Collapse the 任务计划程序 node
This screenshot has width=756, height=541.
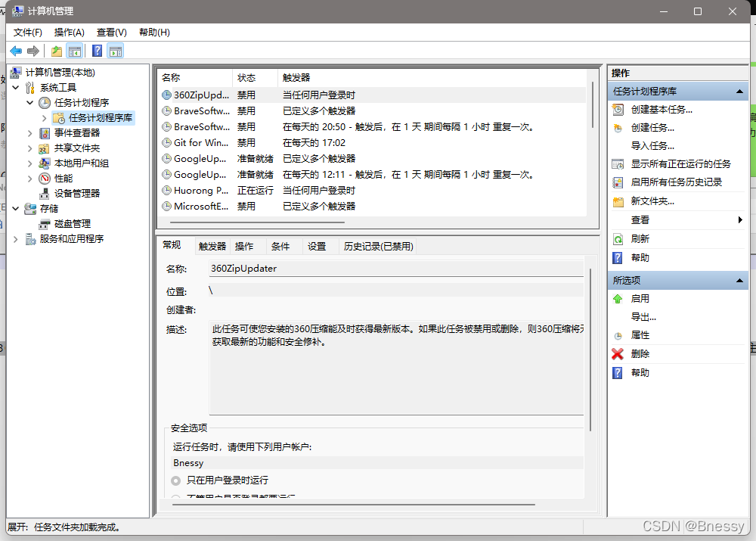(x=30, y=102)
